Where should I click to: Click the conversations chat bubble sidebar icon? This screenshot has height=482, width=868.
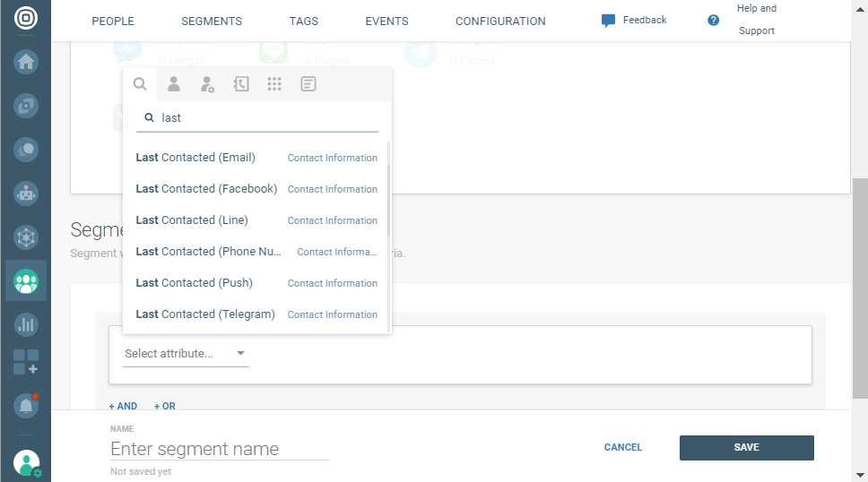[26, 150]
